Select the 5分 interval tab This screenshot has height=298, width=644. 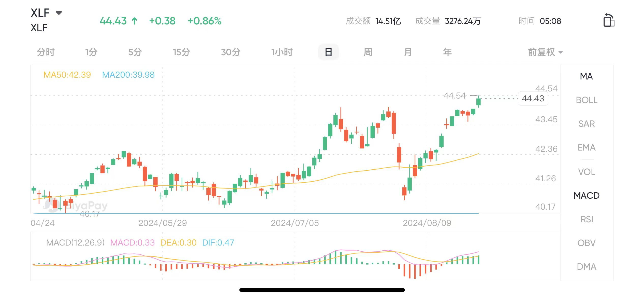point(135,52)
